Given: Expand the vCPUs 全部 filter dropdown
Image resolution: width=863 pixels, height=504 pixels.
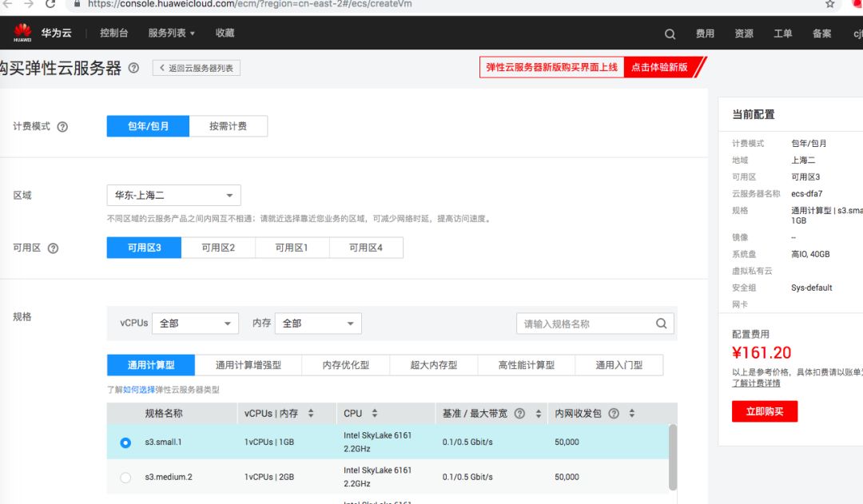Looking at the screenshot, I should coord(195,323).
